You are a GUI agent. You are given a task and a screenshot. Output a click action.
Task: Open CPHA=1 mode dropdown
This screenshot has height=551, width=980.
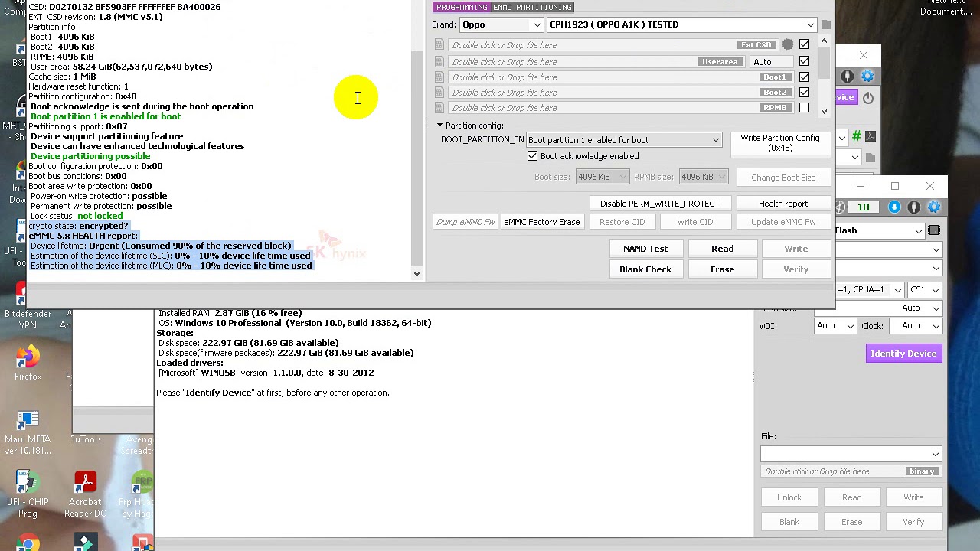pyautogui.click(x=869, y=290)
